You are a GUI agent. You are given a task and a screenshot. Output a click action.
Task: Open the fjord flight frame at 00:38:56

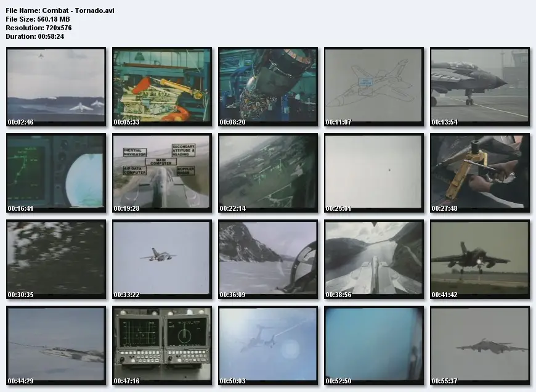[374, 259]
